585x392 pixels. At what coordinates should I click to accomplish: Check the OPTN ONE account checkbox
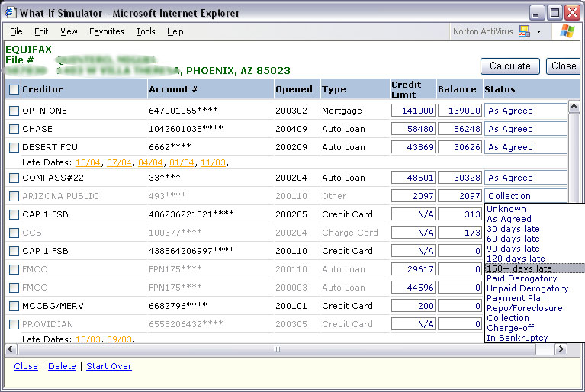pyautogui.click(x=14, y=111)
